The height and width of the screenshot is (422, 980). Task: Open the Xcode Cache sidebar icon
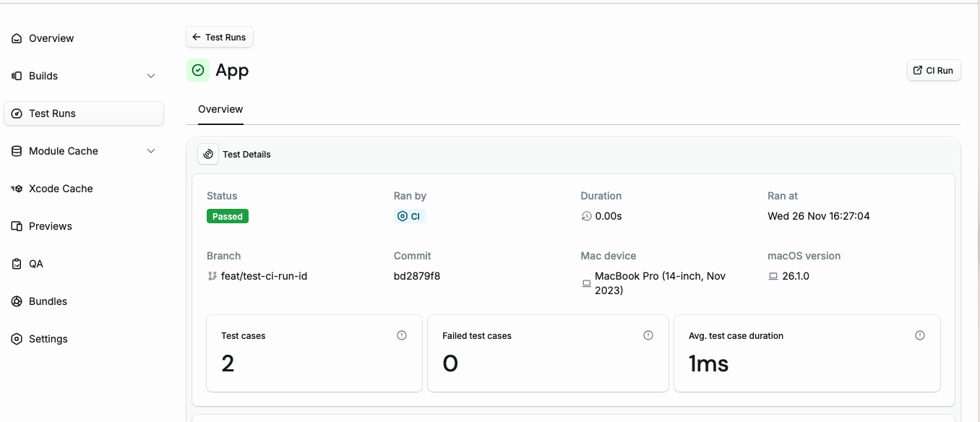[16, 188]
